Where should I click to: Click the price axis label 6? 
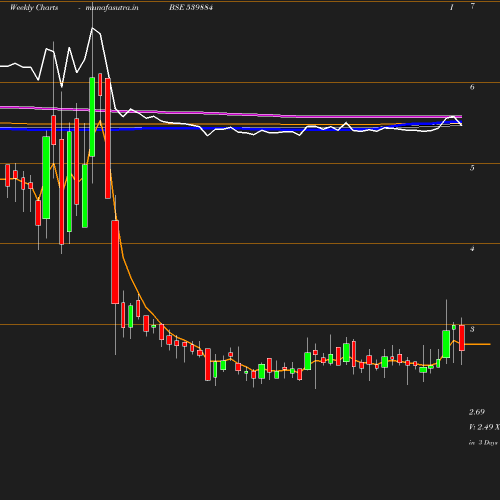(x=472, y=87)
